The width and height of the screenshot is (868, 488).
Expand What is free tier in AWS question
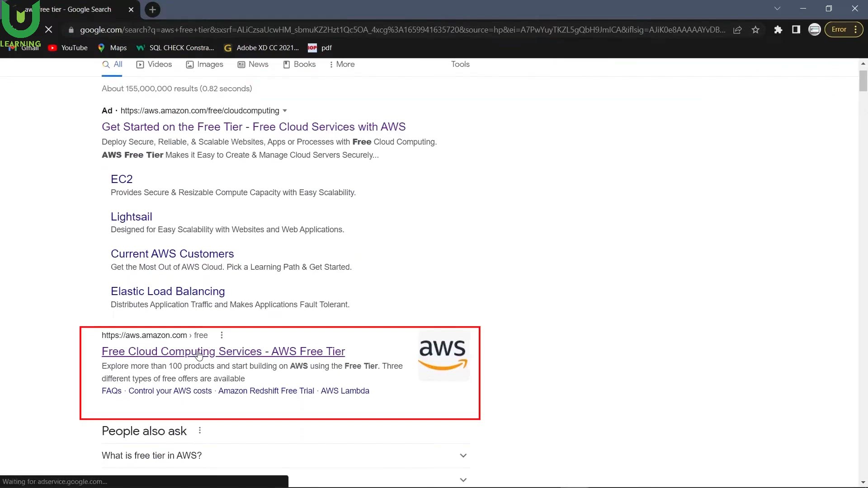pos(286,455)
